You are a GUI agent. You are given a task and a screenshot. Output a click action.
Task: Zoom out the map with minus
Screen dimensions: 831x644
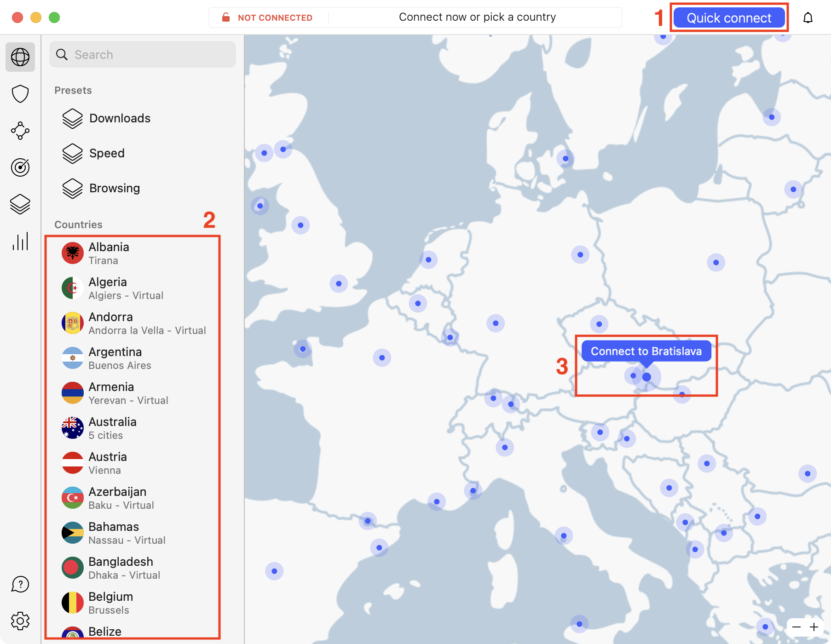(x=796, y=627)
